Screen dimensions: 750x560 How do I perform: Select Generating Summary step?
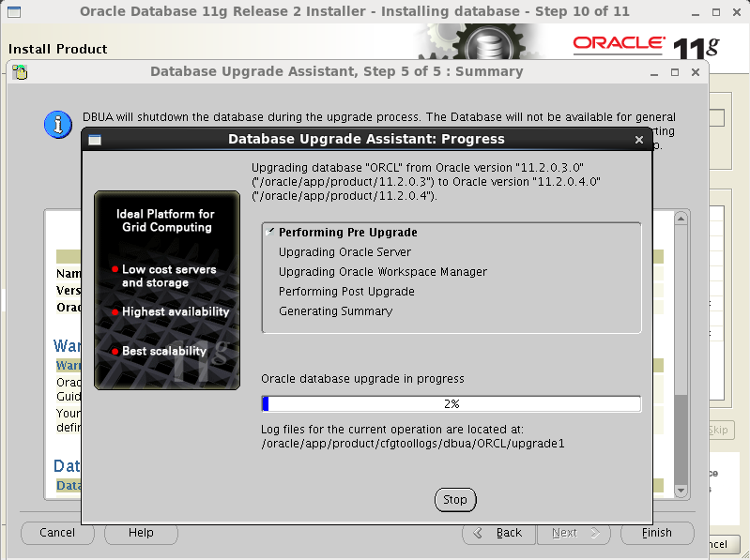click(335, 311)
